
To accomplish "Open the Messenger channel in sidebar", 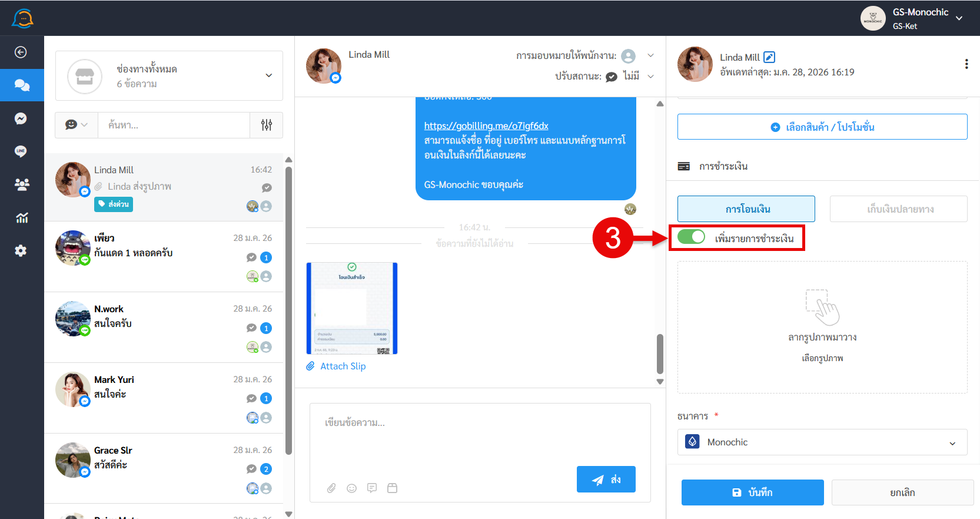I will (x=21, y=118).
